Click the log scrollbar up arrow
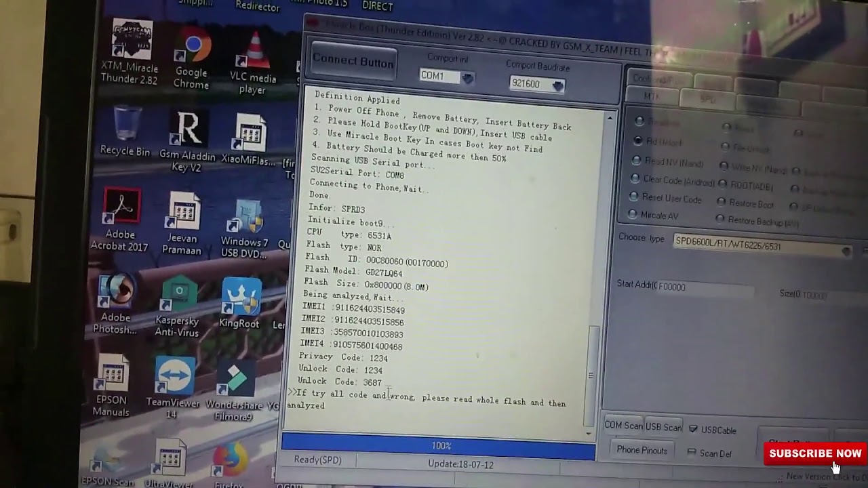The width and height of the screenshot is (868, 488). point(609,117)
